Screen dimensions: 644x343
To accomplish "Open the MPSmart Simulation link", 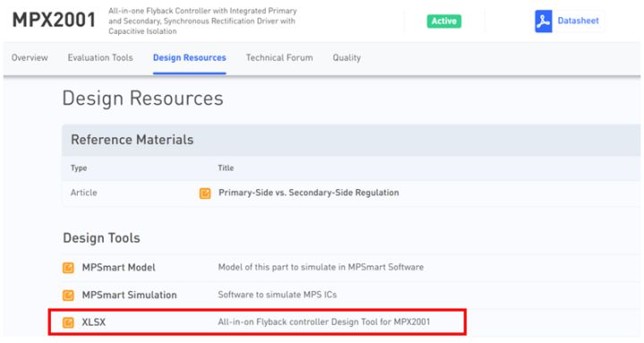I will [130, 295].
